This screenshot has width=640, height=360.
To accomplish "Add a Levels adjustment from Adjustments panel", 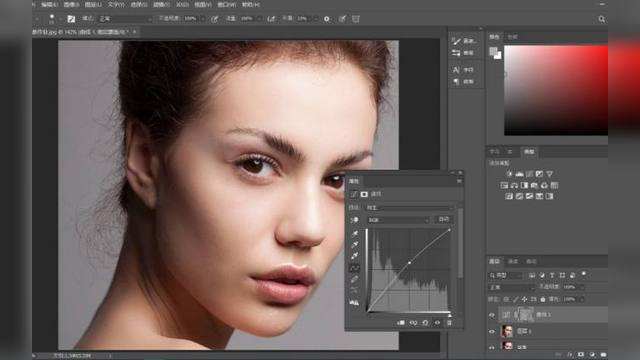I will point(520,174).
